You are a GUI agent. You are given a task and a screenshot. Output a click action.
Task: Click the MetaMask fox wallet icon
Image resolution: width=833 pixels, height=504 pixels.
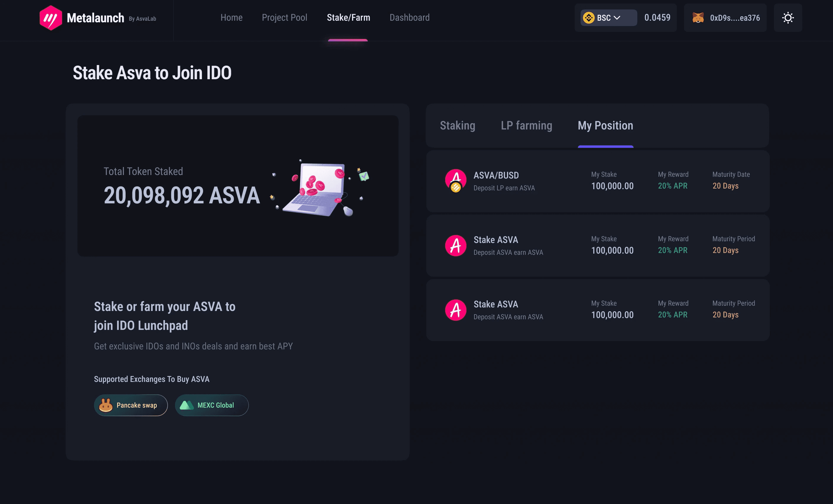pos(698,18)
